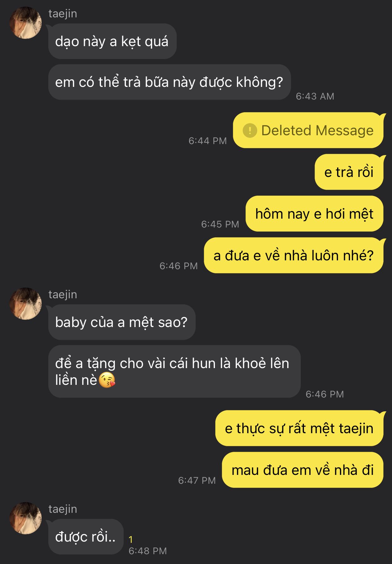
Task: Select the 'hôm nay e hơi mệt' bubble
Action: pyautogui.click(x=314, y=214)
